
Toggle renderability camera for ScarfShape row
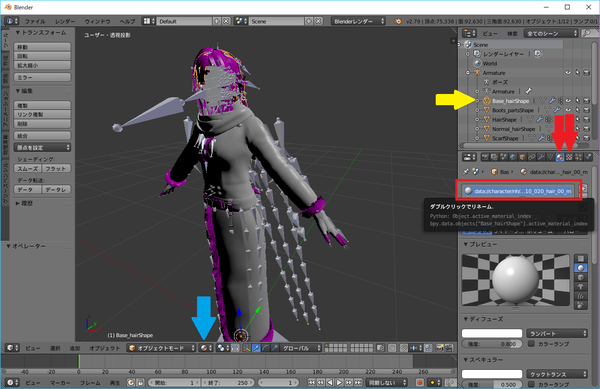(586, 138)
